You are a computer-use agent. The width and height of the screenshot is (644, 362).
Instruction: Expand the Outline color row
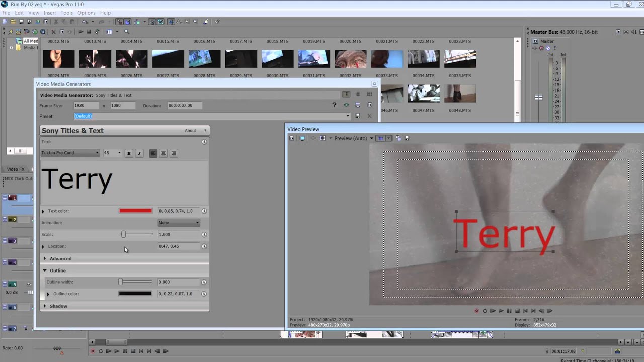49,294
